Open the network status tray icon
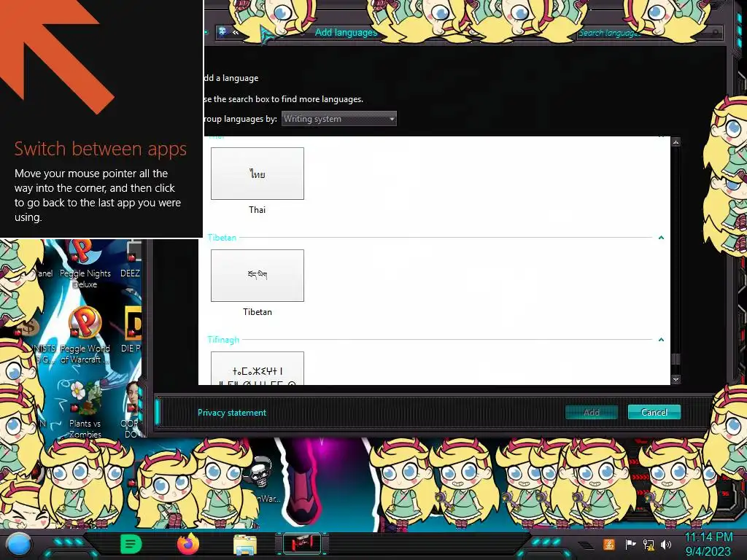Image resolution: width=747 pixels, height=560 pixels. (x=649, y=545)
